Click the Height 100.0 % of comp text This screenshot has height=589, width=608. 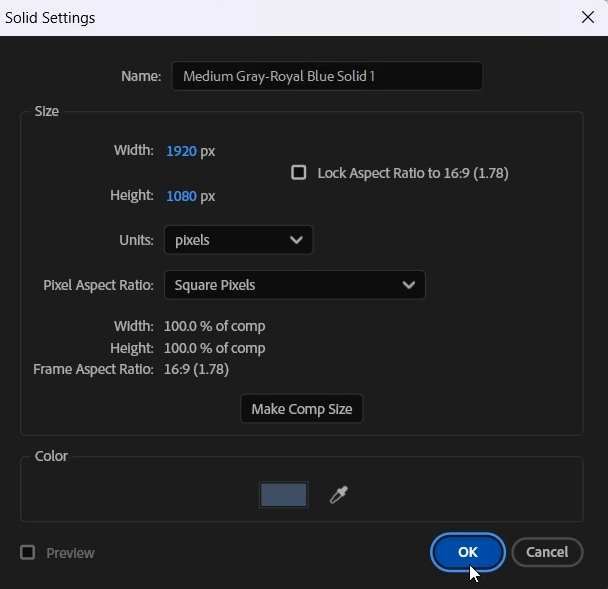click(214, 348)
